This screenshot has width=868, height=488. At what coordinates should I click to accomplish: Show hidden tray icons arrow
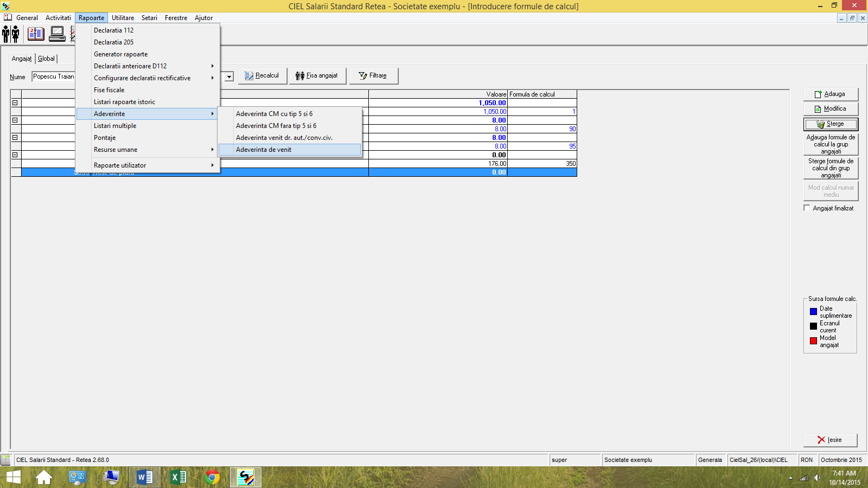pos(790,478)
